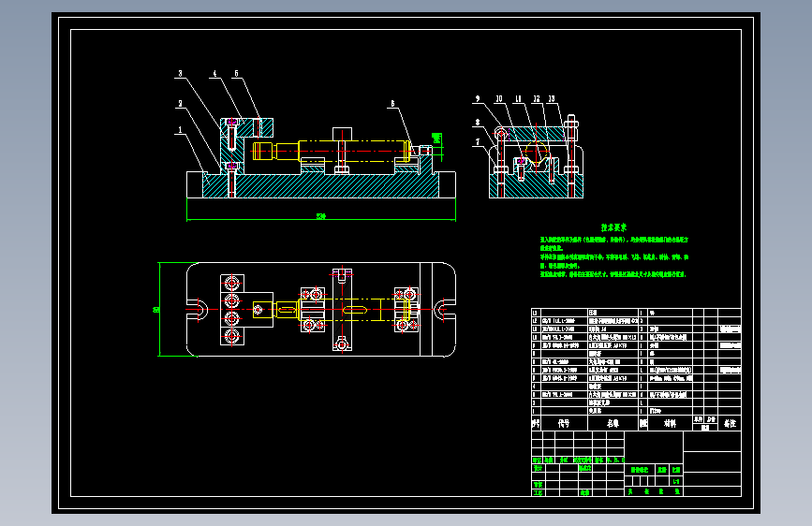
Task: Click balloon number 8 in the side view
Action: tap(478, 123)
